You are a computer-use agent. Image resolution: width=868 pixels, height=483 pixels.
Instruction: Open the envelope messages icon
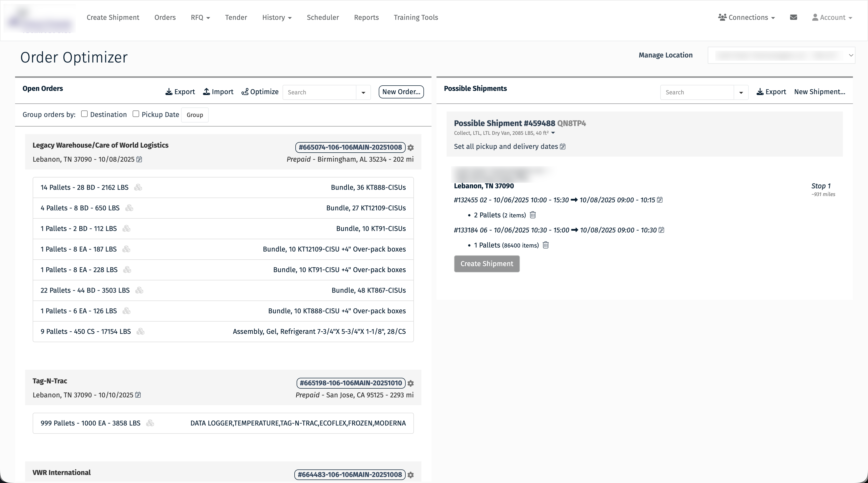[x=793, y=18]
